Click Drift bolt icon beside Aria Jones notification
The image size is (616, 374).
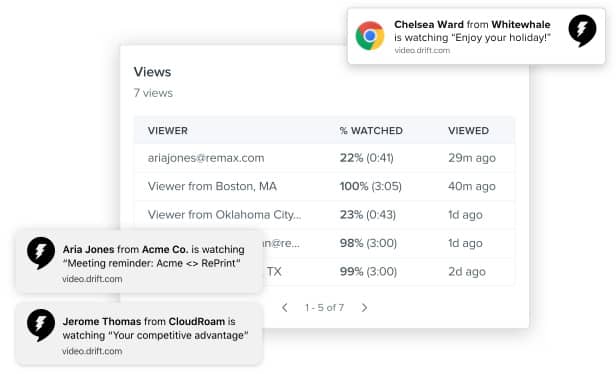[x=41, y=253]
